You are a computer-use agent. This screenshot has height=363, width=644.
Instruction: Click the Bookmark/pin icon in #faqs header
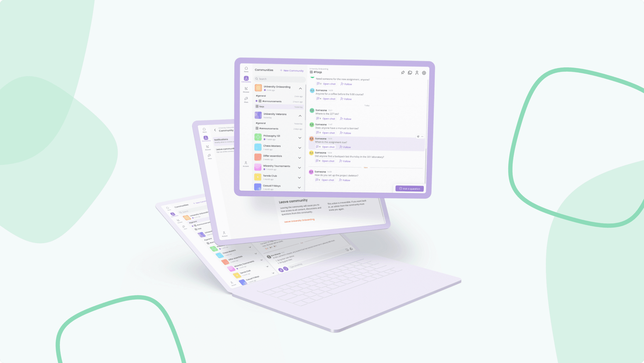402,72
